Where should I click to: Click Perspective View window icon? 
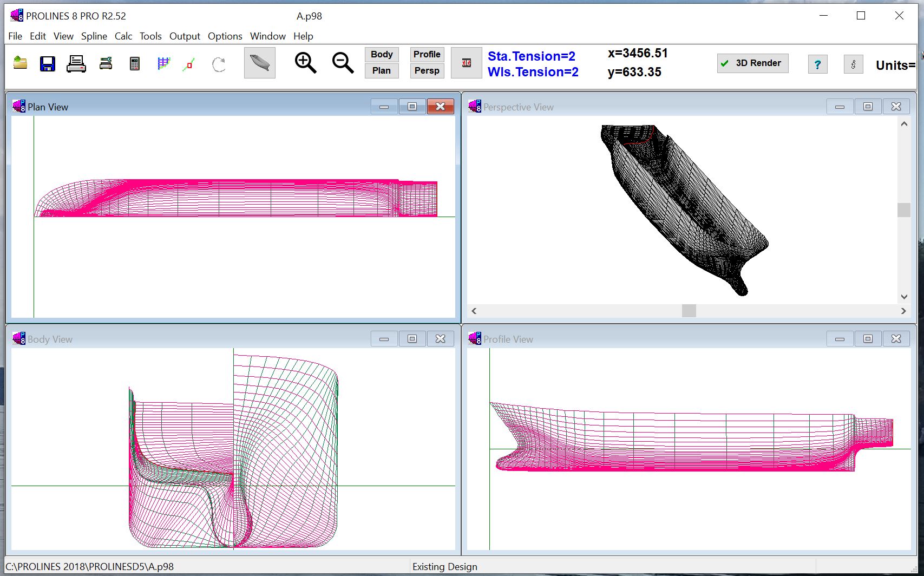pyautogui.click(x=475, y=106)
